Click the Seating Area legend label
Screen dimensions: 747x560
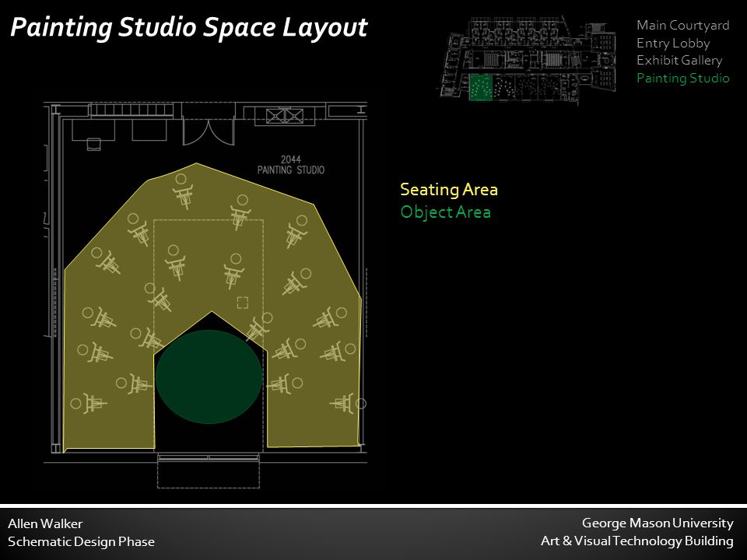tap(449, 190)
